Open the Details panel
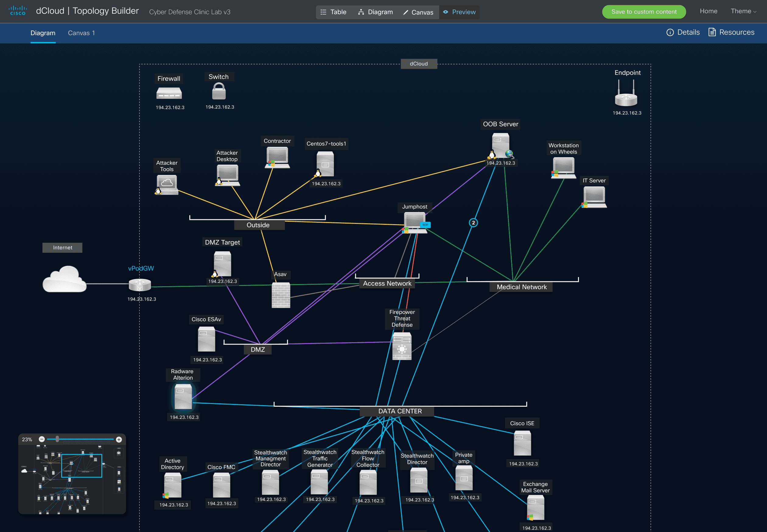This screenshot has width=767, height=532. [683, 32]
